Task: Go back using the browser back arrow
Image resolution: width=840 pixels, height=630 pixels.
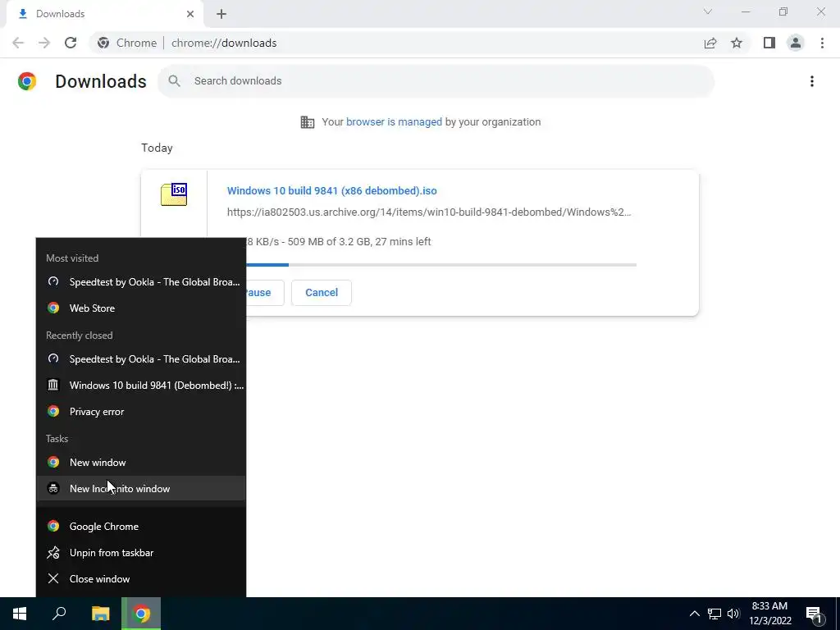Action: 18,43
